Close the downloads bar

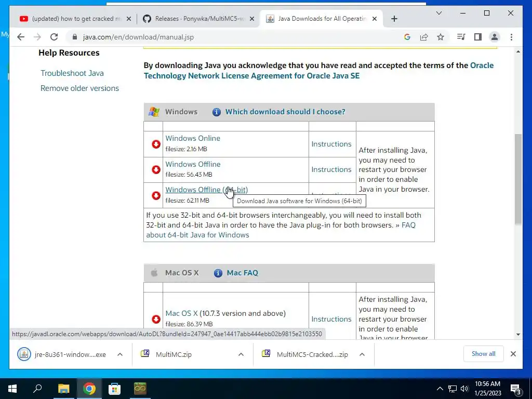[x=513, y=354]
